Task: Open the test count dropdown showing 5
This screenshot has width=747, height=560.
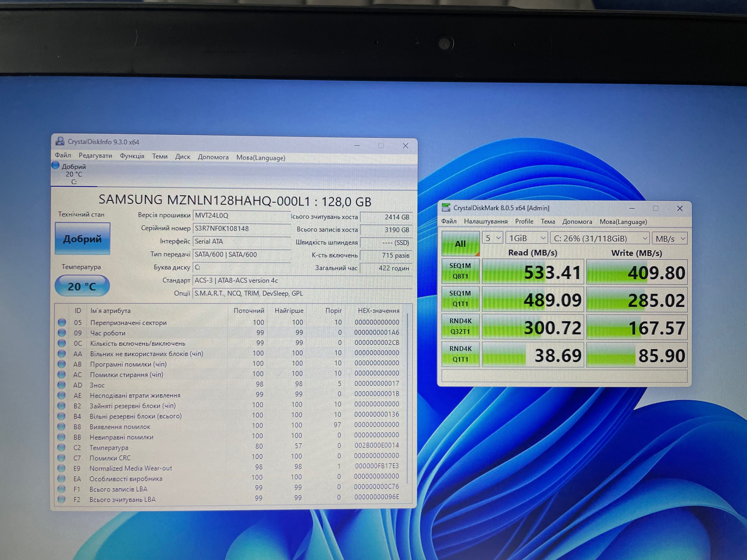Action: point(493,238)
